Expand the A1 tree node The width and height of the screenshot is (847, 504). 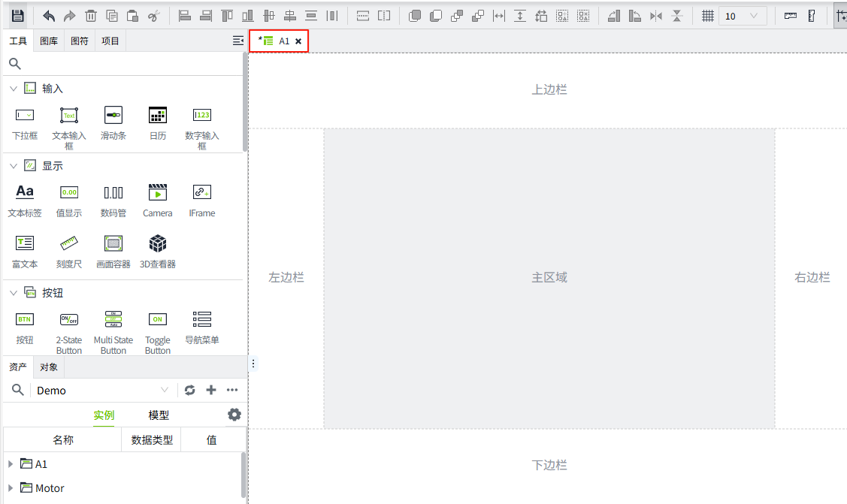[11, 464]
